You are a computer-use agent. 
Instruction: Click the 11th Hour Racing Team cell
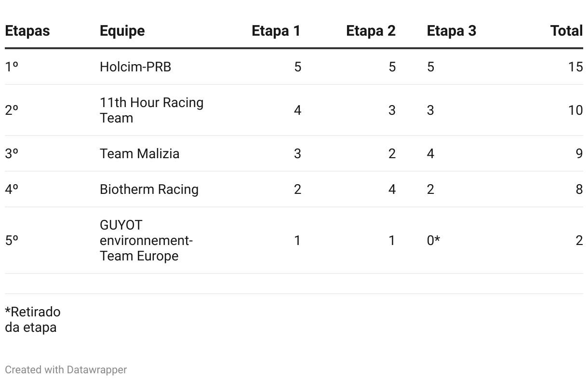tap(151, 110)
